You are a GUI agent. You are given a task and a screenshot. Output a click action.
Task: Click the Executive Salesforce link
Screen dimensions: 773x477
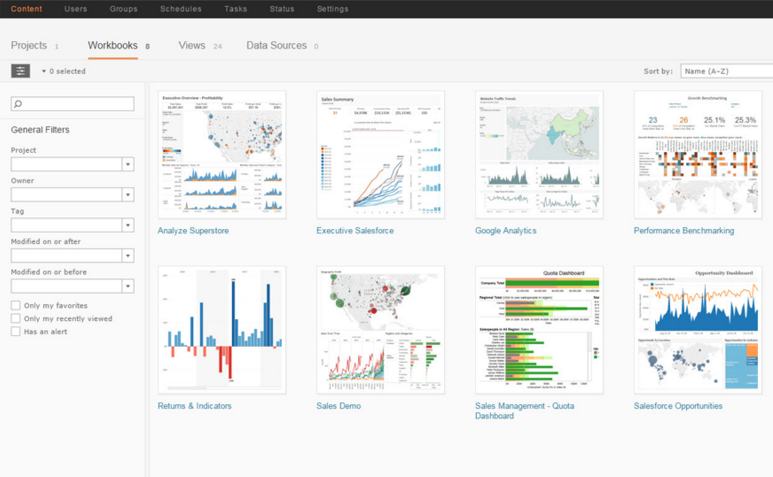(x=355, y=231)
